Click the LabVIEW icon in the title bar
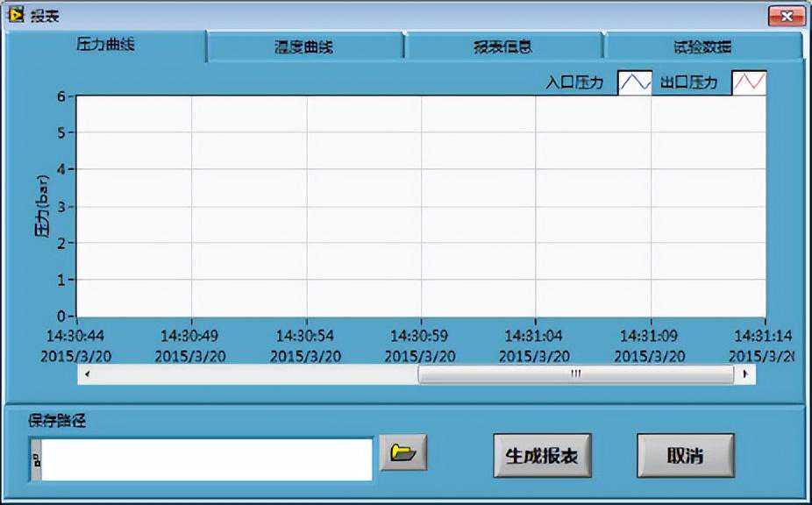The image size is (812, 505). [x=16, y=16]
